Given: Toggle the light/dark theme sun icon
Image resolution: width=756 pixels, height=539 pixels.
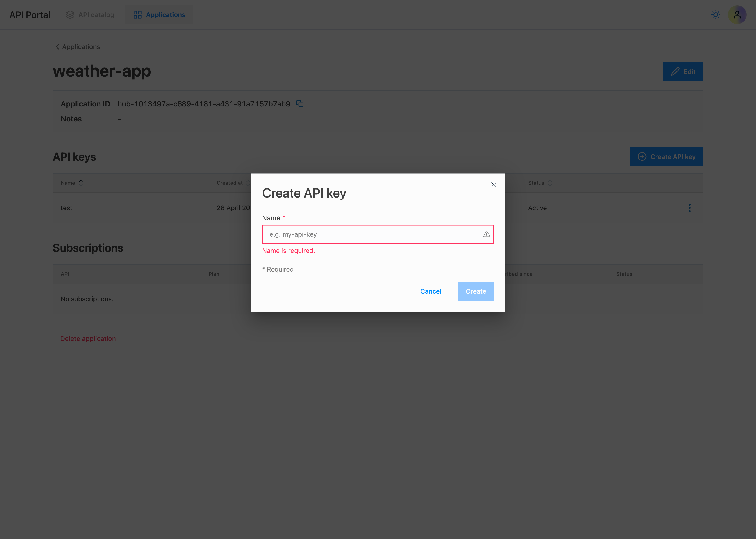Looking at the screenshot, I should click(716, 15).
